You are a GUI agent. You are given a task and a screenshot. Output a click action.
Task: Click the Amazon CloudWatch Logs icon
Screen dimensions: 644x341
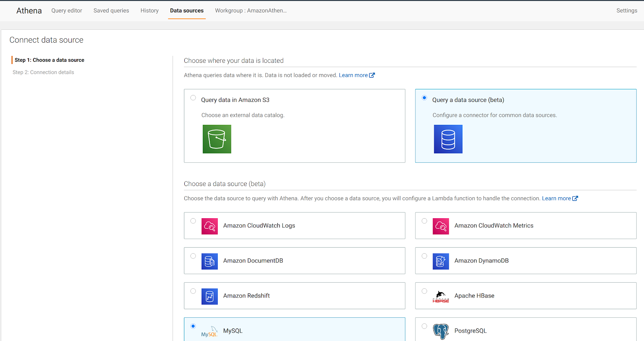click(x=210, y=226)
